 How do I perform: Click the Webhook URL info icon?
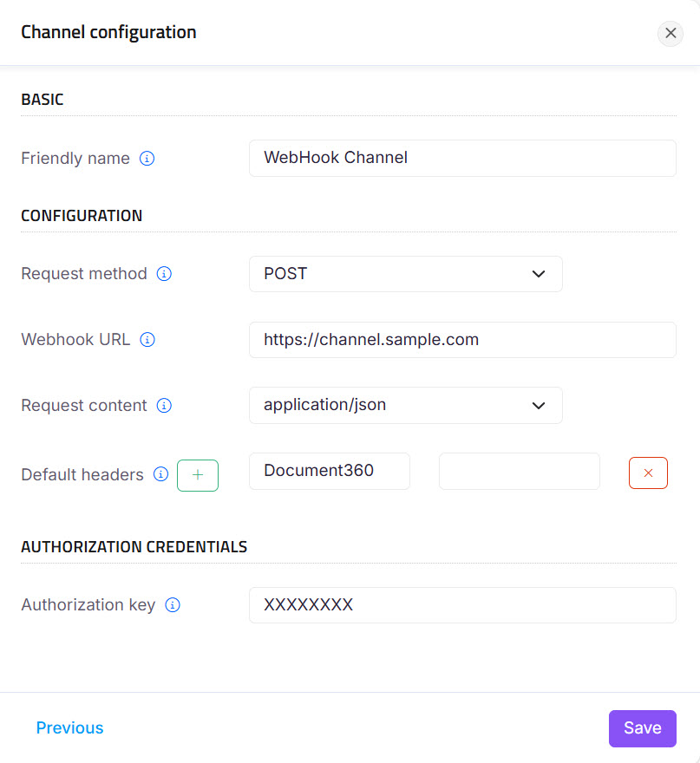147,340
